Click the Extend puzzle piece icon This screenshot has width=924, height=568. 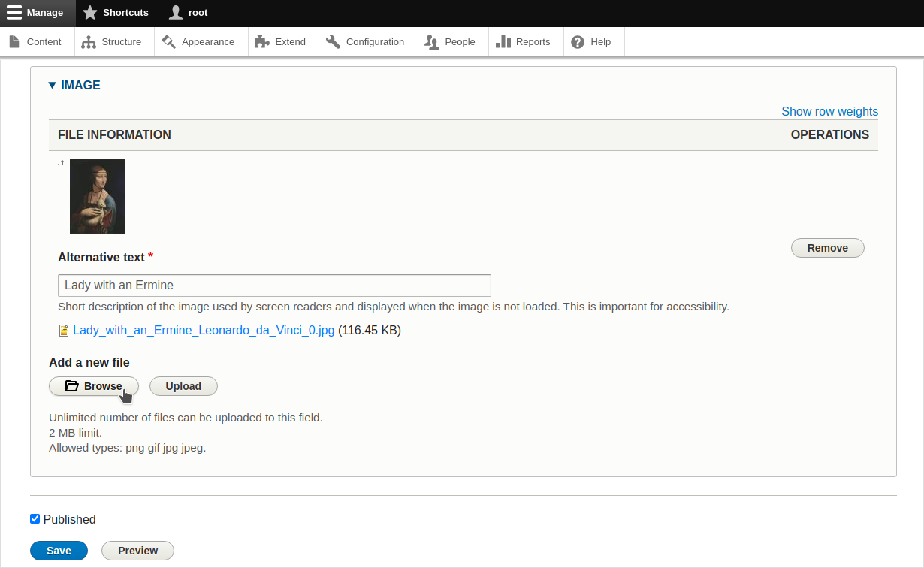pos(261,41)
